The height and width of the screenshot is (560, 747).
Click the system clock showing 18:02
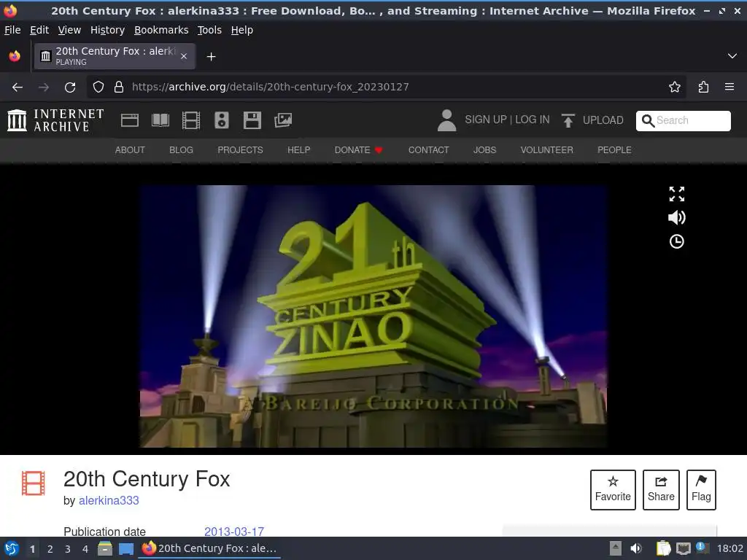(x=729, y=548)
